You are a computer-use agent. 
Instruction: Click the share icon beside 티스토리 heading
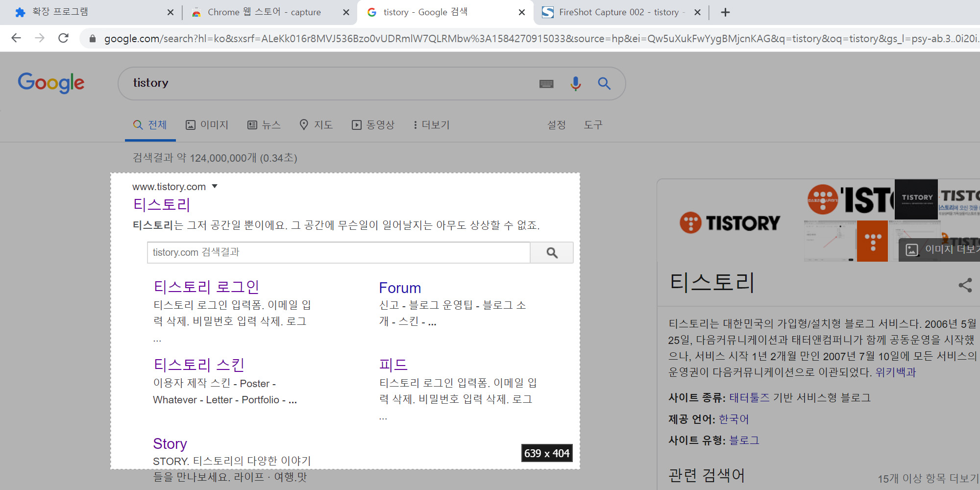click(965, 285)
